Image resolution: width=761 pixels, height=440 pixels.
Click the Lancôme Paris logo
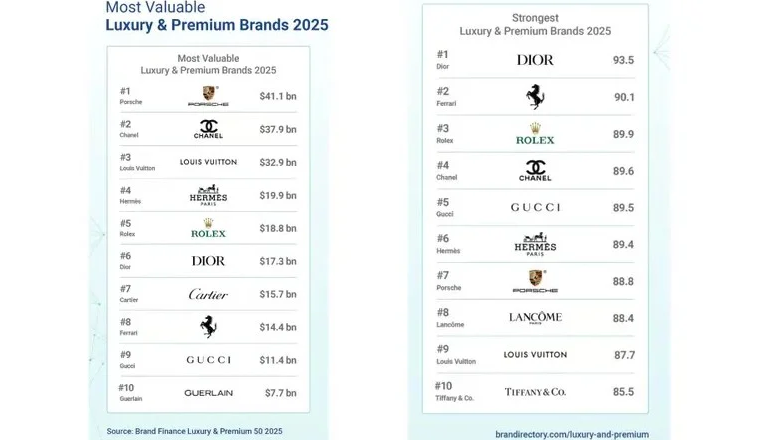(x=535, y=318)
